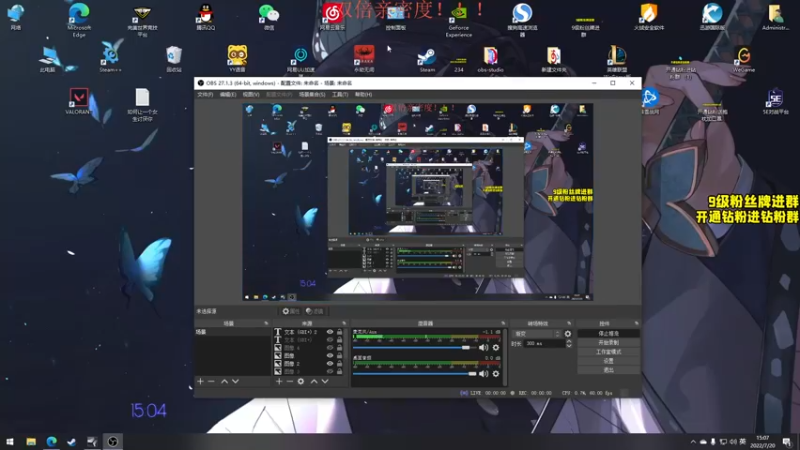
Task: Add a new source with plus button
Action: pyautogui.click(x=279, y=381)
